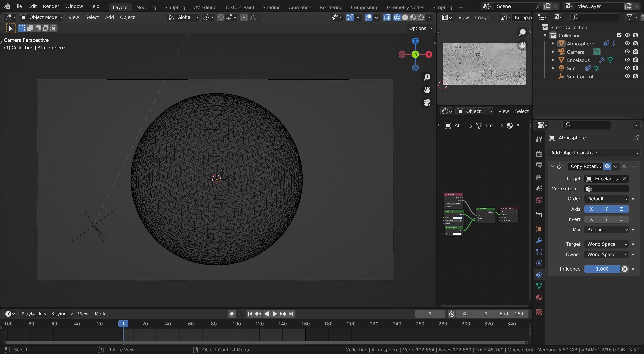Open the Playback popover in timeline

coord(34,314)
